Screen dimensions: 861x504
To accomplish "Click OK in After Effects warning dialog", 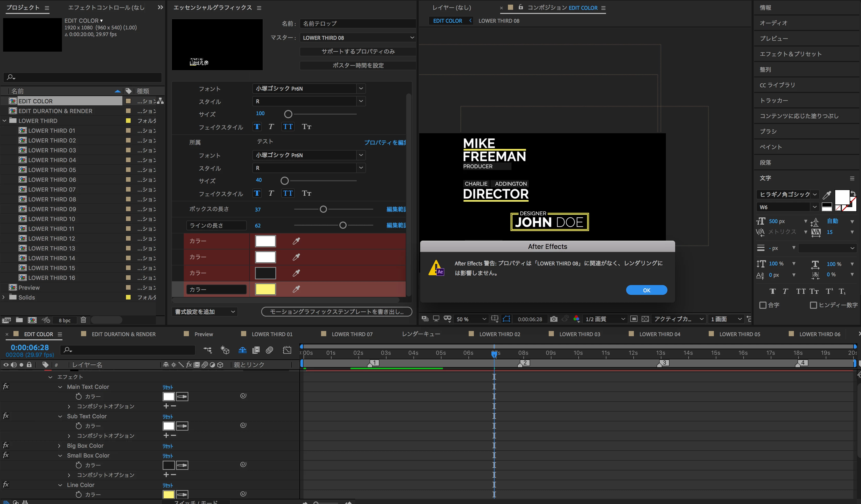I will tap(646, 290).
